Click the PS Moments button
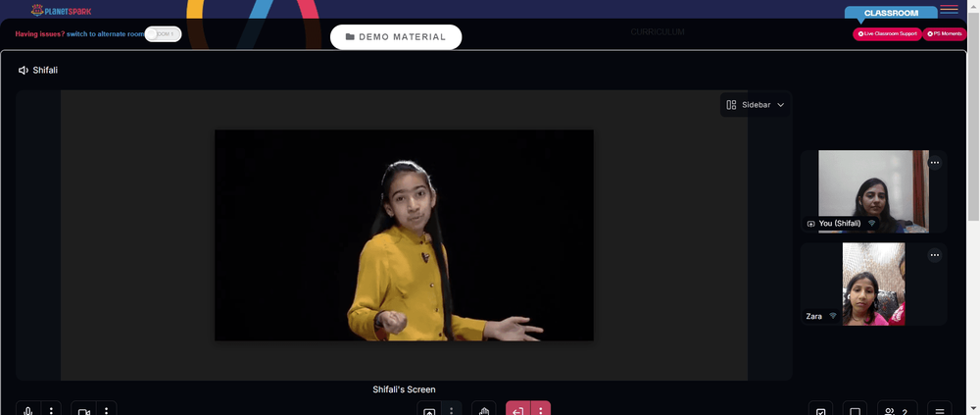The image size is (980, 415). pyautogui.click(x=945, y=33)
